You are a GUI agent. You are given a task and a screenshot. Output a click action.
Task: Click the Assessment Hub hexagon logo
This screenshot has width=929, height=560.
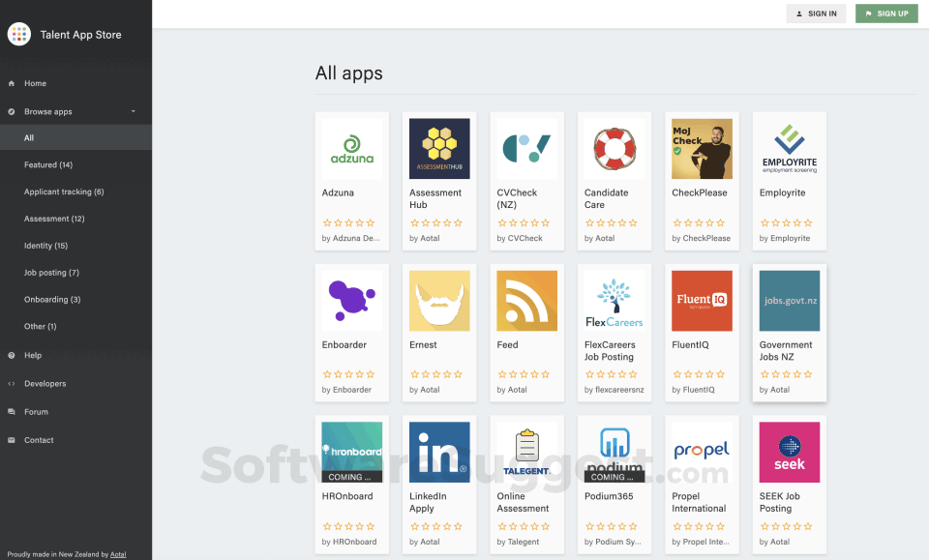[439, 148]
